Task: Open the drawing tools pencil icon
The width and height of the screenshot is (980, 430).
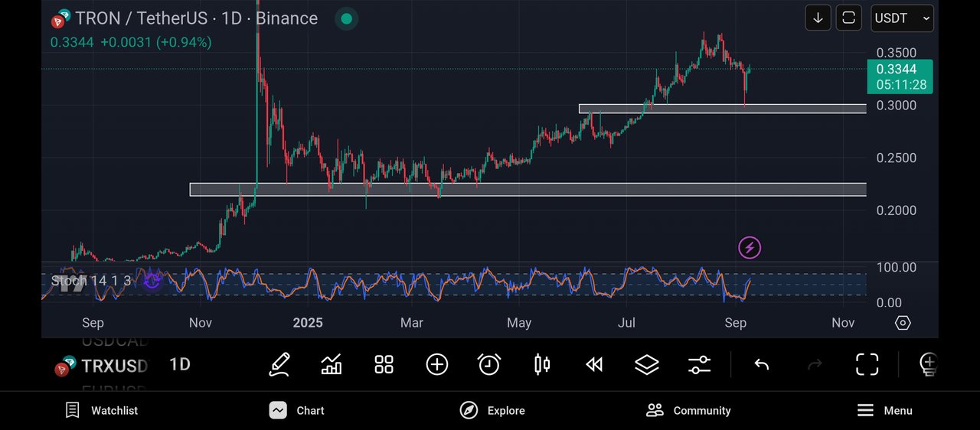Action: click(x=279, y=364)
